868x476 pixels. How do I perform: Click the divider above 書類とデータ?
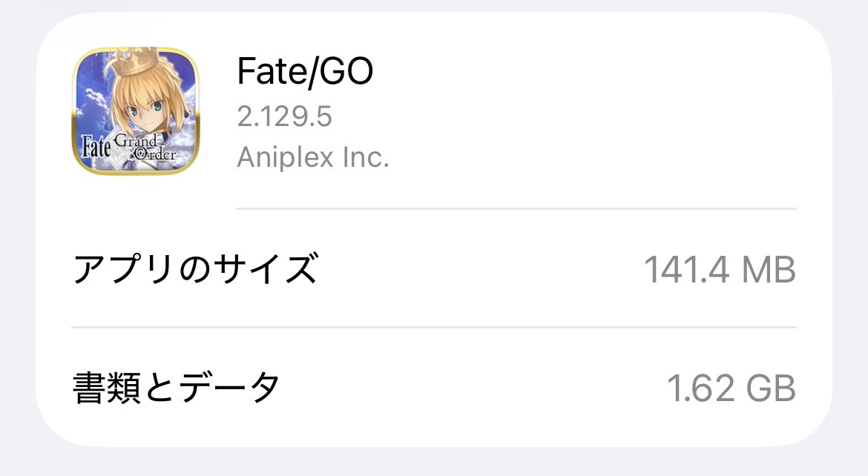434,327
